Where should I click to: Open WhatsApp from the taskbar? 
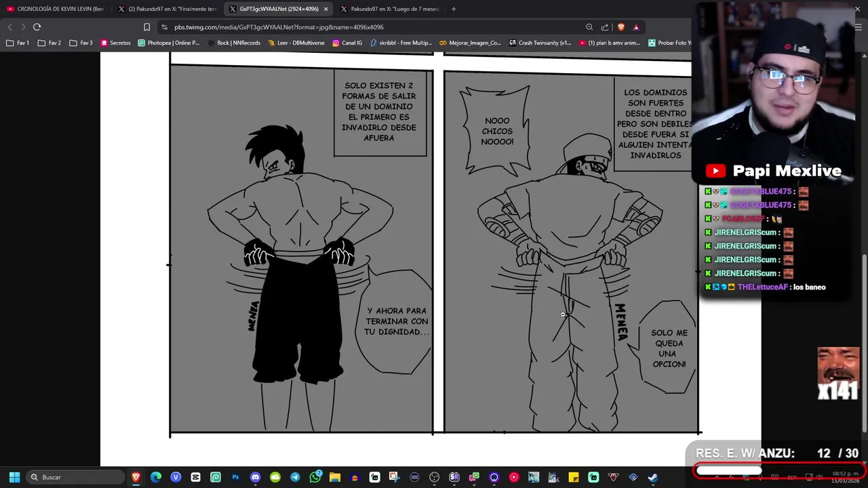pyautogui.click(x=315, y=477)
